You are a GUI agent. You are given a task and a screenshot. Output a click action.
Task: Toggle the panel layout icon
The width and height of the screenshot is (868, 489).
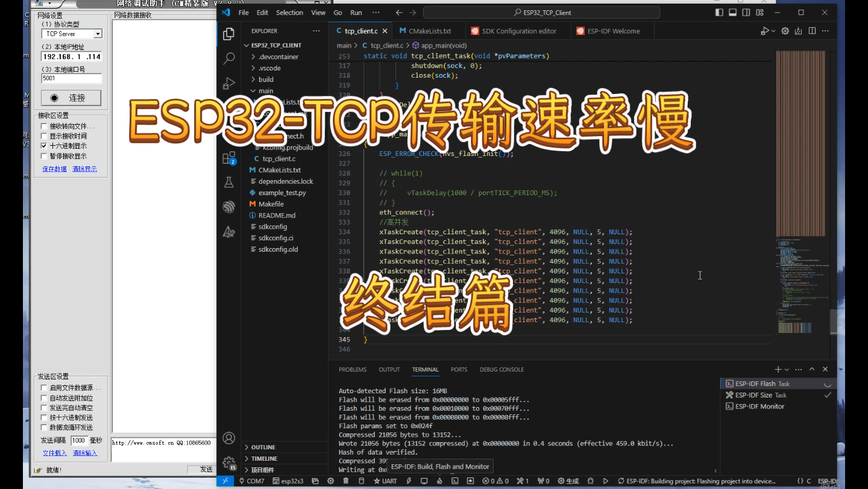[x=733, y=13]
